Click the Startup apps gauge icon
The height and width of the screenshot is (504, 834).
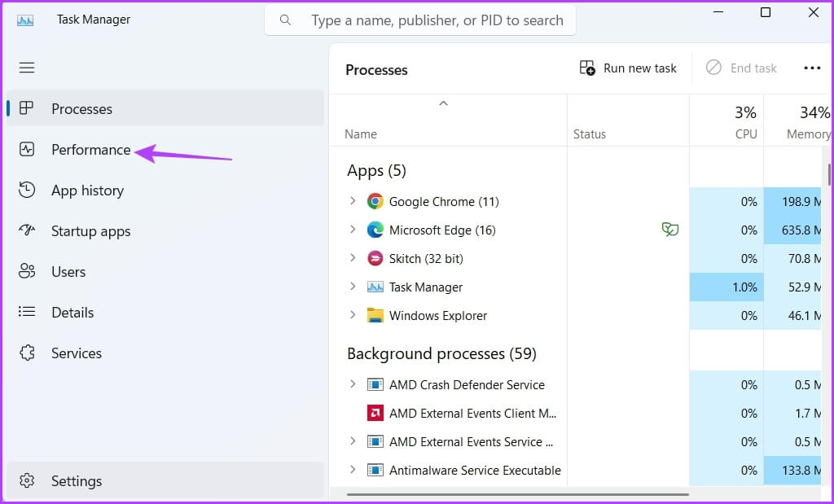pos(27,230)
